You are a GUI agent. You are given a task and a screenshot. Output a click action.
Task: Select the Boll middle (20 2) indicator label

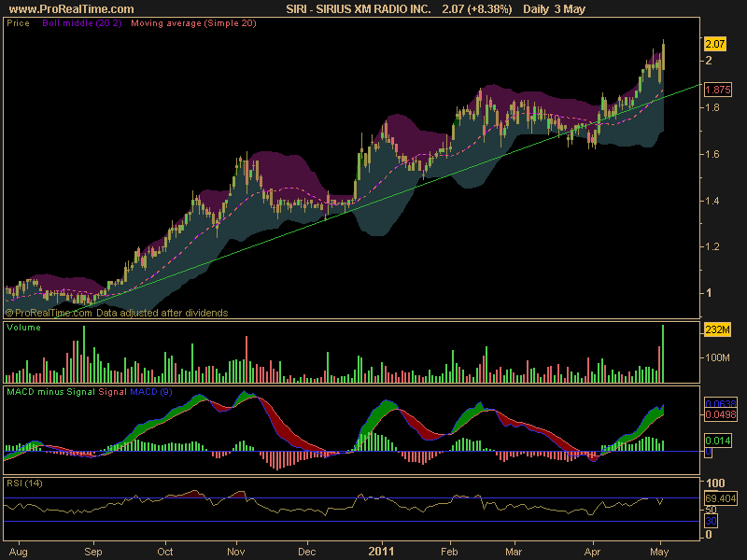(x=82, y=22)
